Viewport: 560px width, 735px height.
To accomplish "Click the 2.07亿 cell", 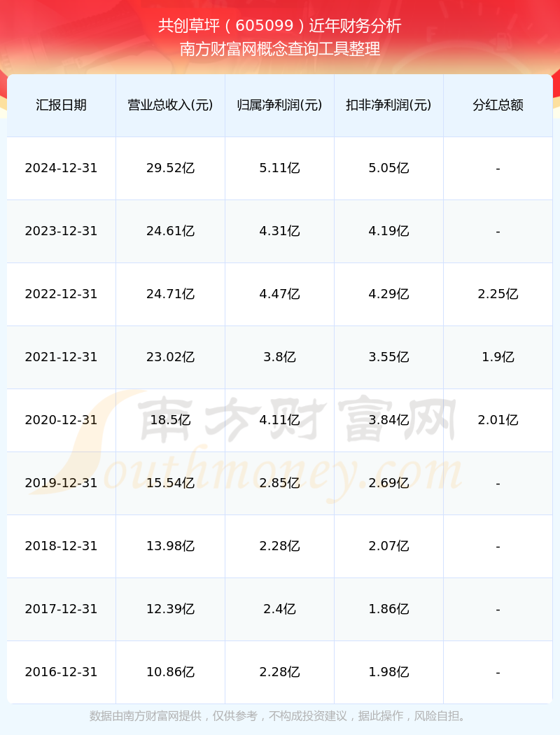I will pyautogui.click(x=389, y=546).
